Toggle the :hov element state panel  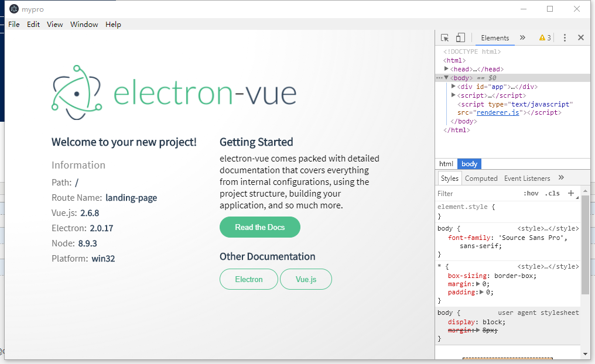pos(531,193)
